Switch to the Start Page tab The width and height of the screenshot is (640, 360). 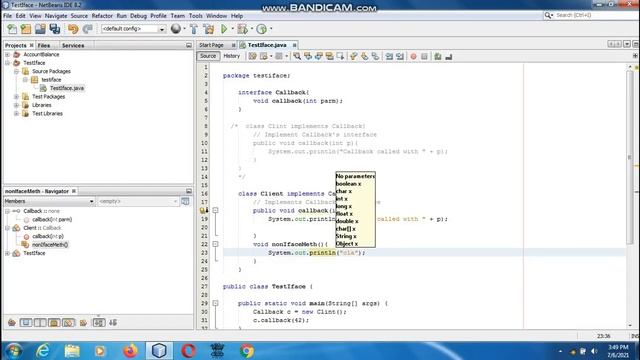tap(211, 45)
